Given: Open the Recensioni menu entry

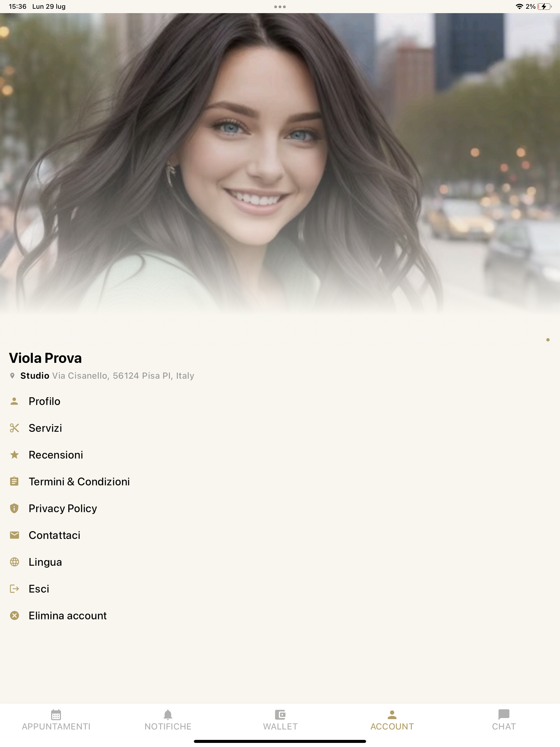Looking at the screenshot, I should coord(56,454).
